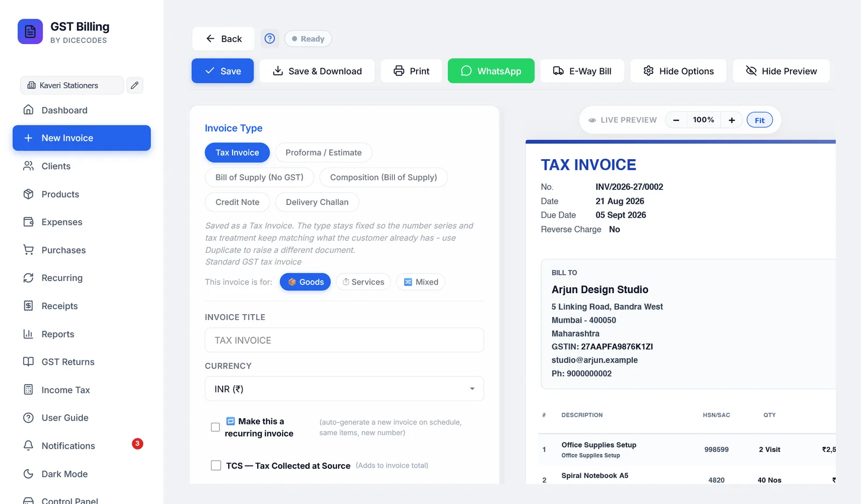The width and height of the screenshot is (861, 504).
Task: Choose Composition (Bill of Supply) type
Action: (384, 178)
